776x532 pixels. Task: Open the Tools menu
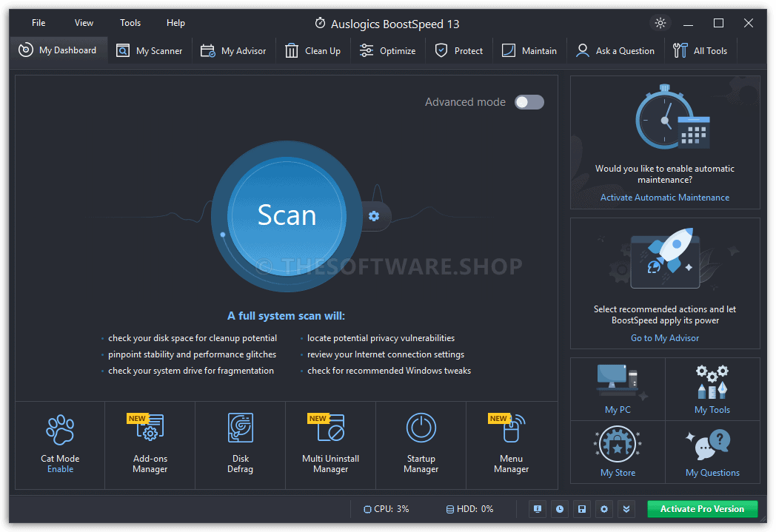(x=130, y=23)
